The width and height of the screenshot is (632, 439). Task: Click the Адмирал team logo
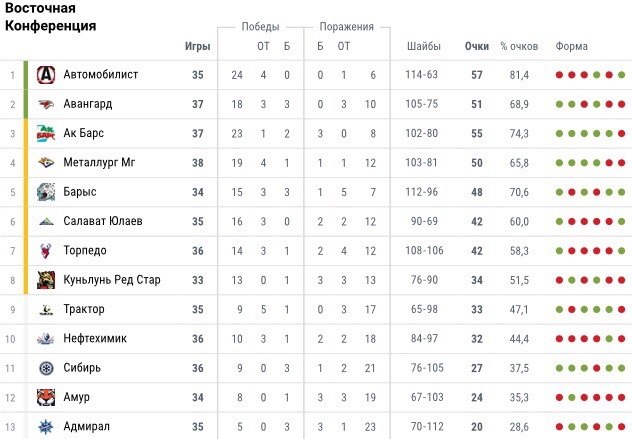pyautogui.click(x=45, y=427)
